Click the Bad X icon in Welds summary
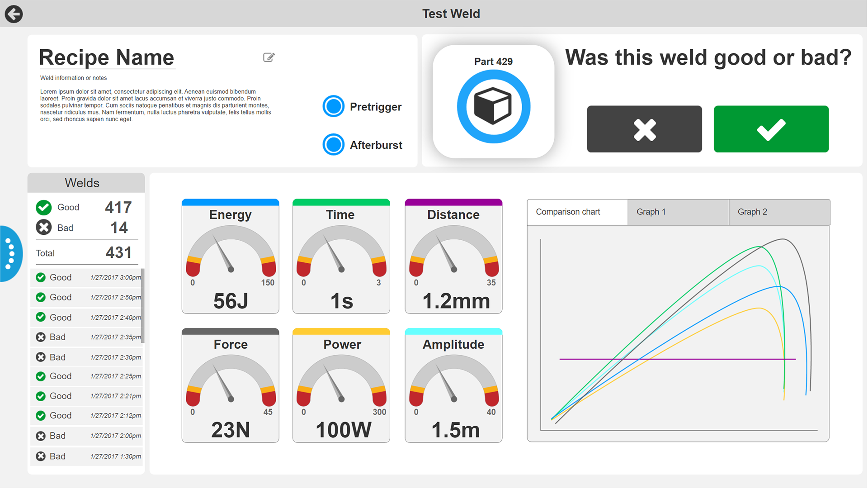The width and height of the screenshot is (868, 489). point(44,228)
